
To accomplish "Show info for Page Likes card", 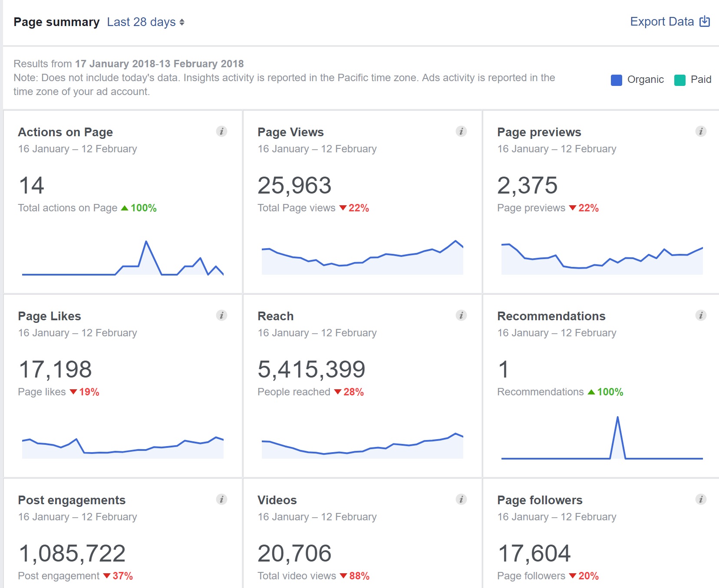I will [221, 315].
